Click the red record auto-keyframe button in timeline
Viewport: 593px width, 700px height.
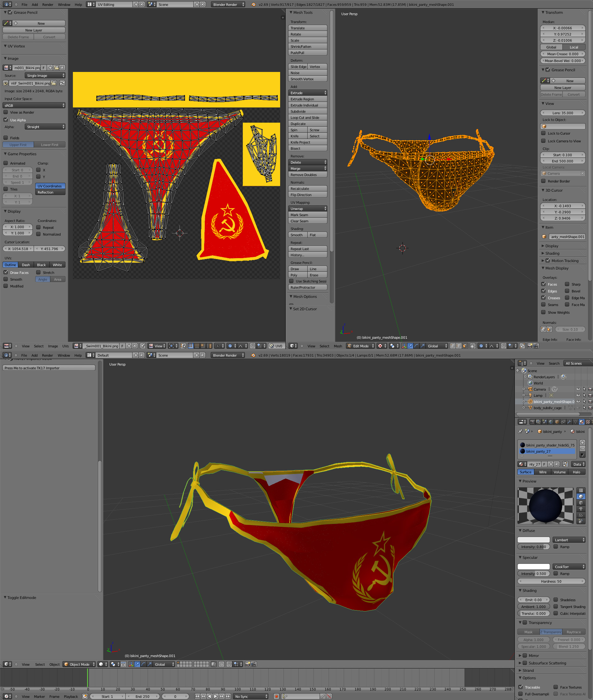pos(276,696)
